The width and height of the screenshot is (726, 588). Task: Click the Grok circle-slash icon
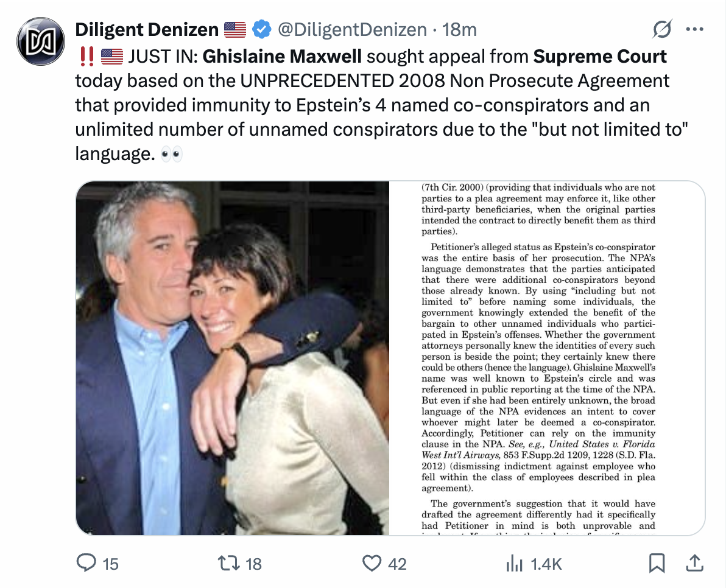point(662,29)
